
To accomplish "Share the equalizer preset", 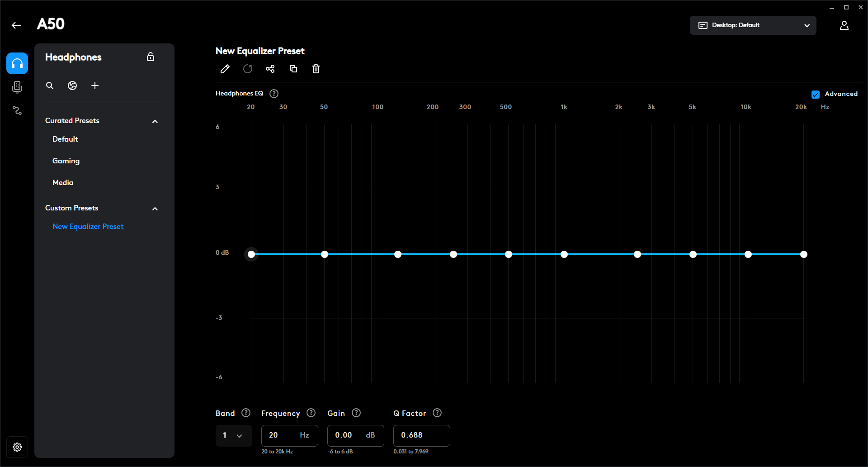I will point(270,69).
